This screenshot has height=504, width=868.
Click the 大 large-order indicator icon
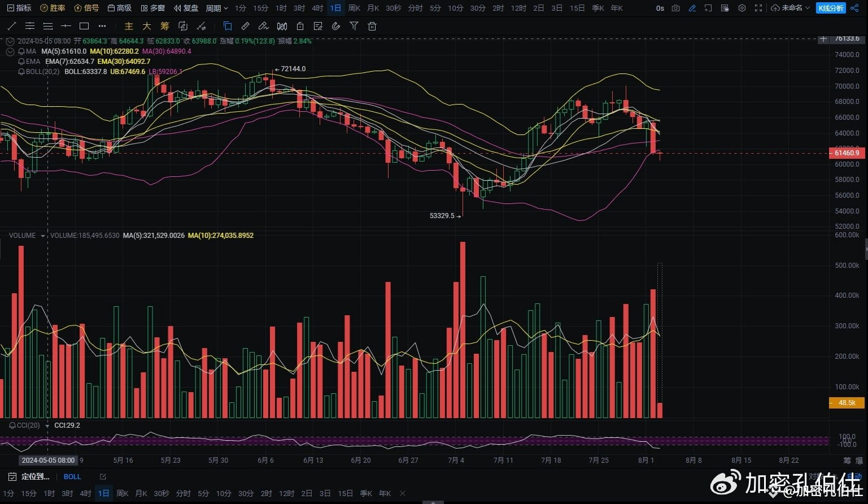(x=147, y=26)
